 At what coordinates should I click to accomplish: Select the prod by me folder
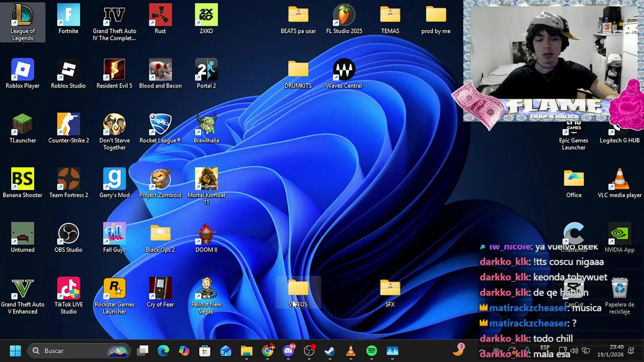coord(436,19)
